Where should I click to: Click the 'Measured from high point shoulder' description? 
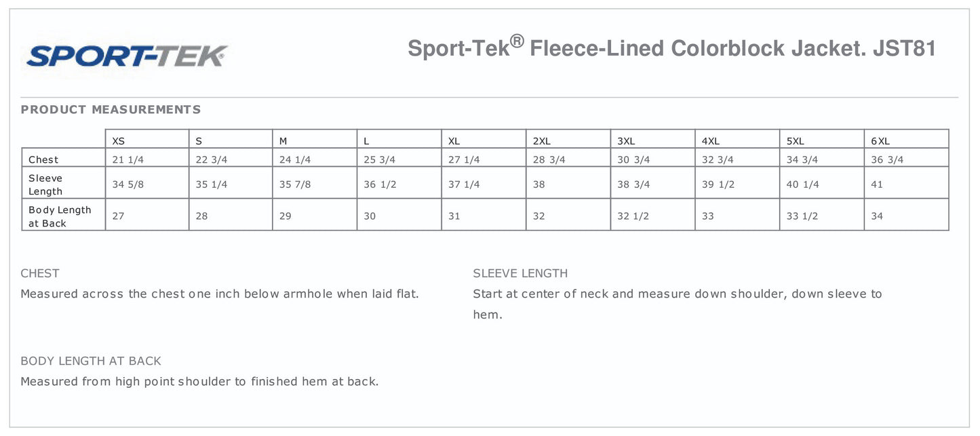click(x=199, y=381)
